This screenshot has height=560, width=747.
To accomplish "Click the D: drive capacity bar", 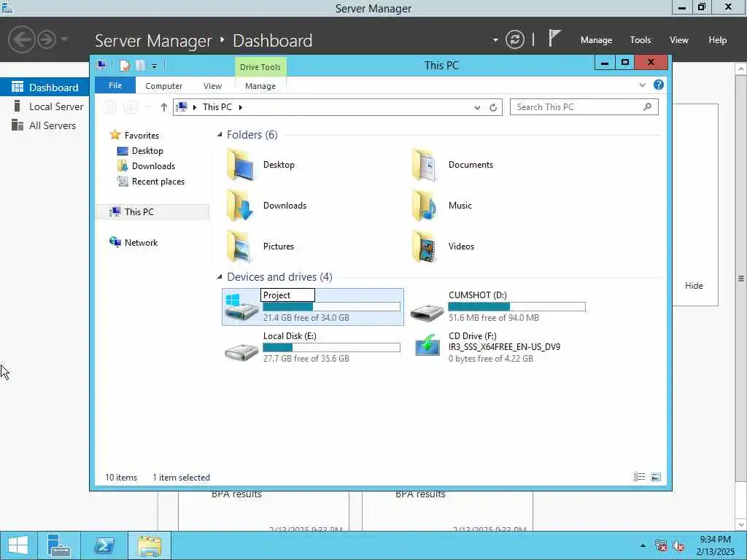I will 517,307.
